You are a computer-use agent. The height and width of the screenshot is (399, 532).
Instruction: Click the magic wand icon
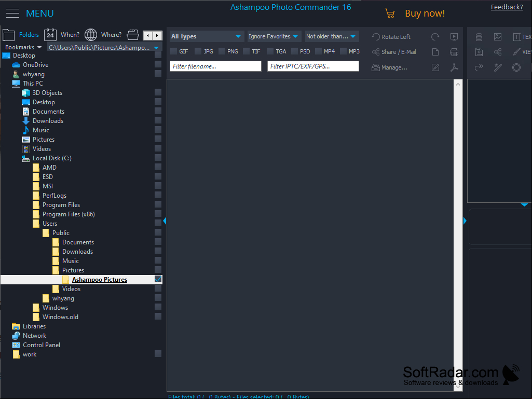[498, 67]
